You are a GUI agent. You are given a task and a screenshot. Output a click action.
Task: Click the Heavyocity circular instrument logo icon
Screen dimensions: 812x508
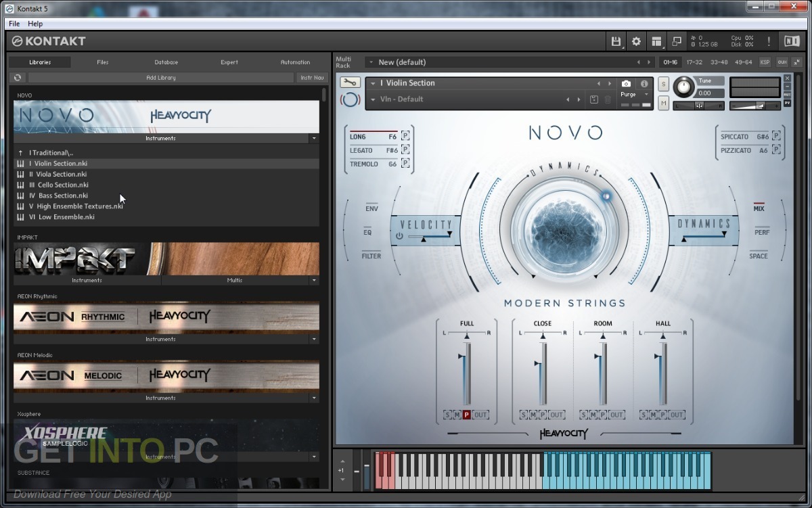click(x=350, y=99)
